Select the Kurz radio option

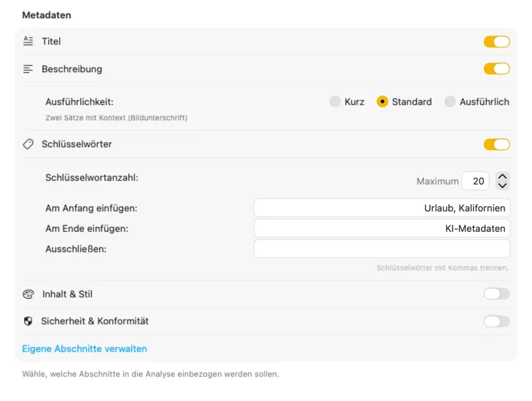[x=335, y=102]
